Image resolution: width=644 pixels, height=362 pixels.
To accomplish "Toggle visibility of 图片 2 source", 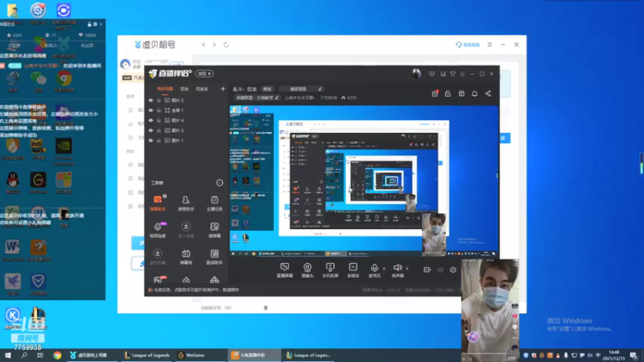I will (151, 100).
